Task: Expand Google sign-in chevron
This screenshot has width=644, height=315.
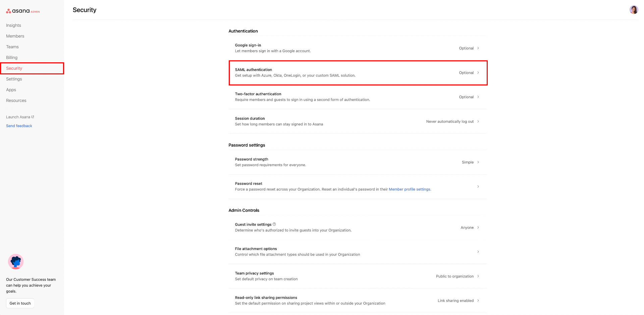Action: point(478,48)
